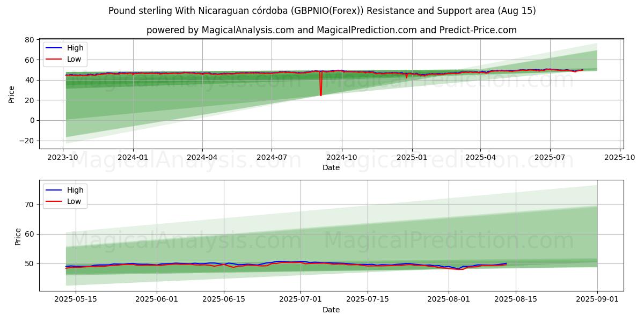The width and height of the screenshot is (644, 322).
Task: Click the '50' price tick on bottom chart
Action: (x=30, y=264)
